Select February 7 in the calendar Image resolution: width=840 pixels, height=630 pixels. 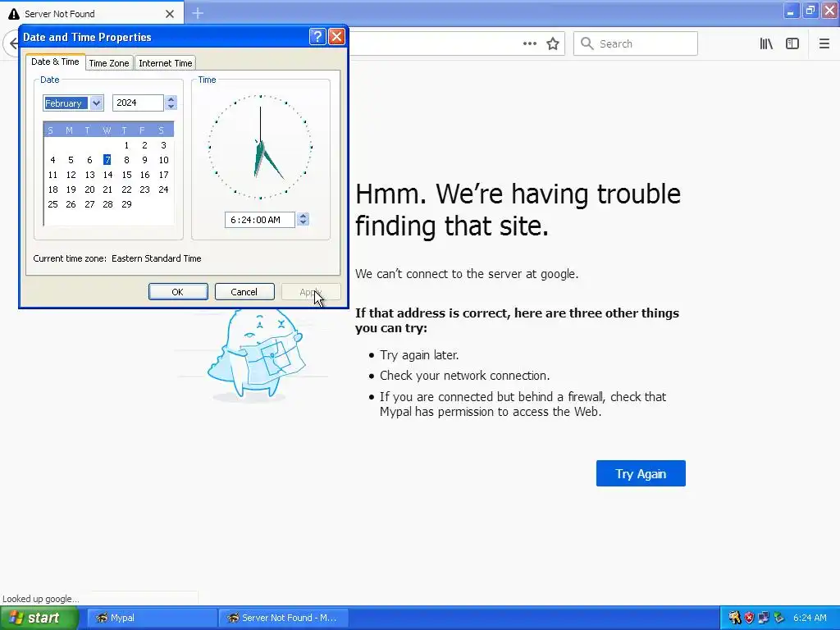pyautogui.click(x=107, y=160)
